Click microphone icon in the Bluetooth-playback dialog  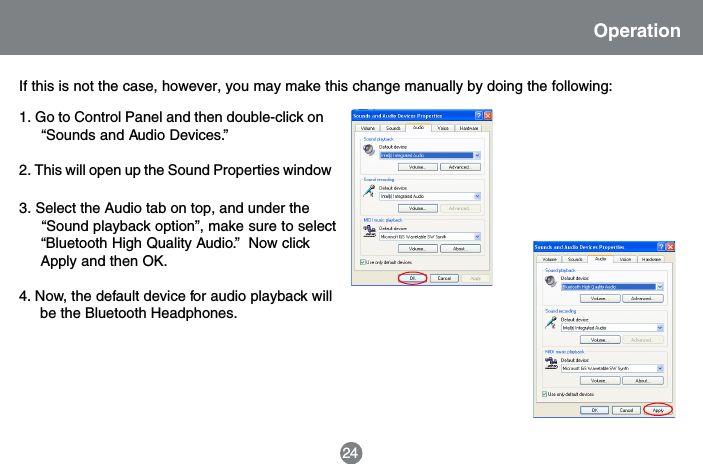pos(551,323)
